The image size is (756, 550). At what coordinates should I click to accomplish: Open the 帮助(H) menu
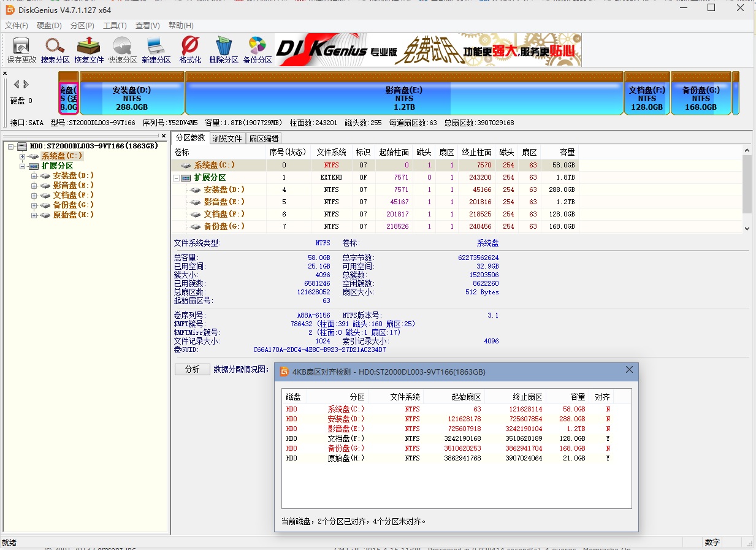click(x=181, y=25)
